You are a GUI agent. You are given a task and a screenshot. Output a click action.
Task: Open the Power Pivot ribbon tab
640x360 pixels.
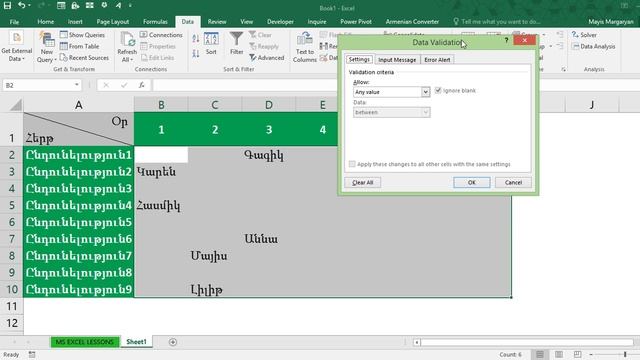(x=356, y=22)
